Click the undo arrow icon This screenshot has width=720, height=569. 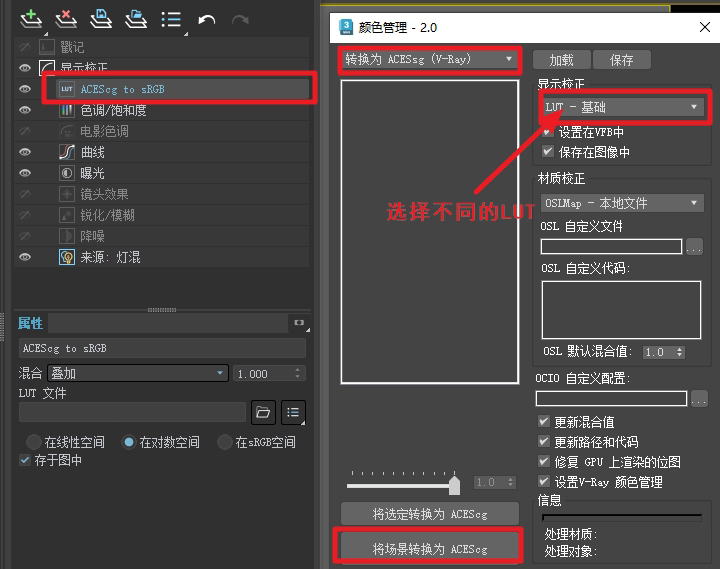tap(206, 19)
